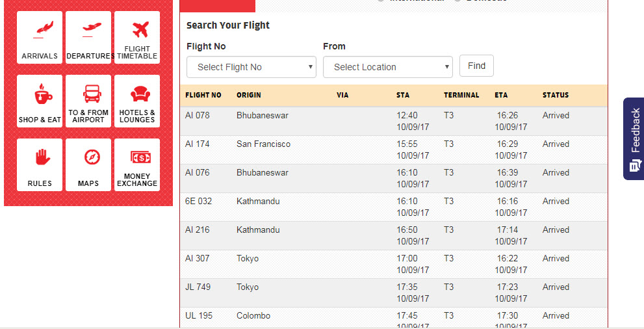Open the Departures section

88,38
